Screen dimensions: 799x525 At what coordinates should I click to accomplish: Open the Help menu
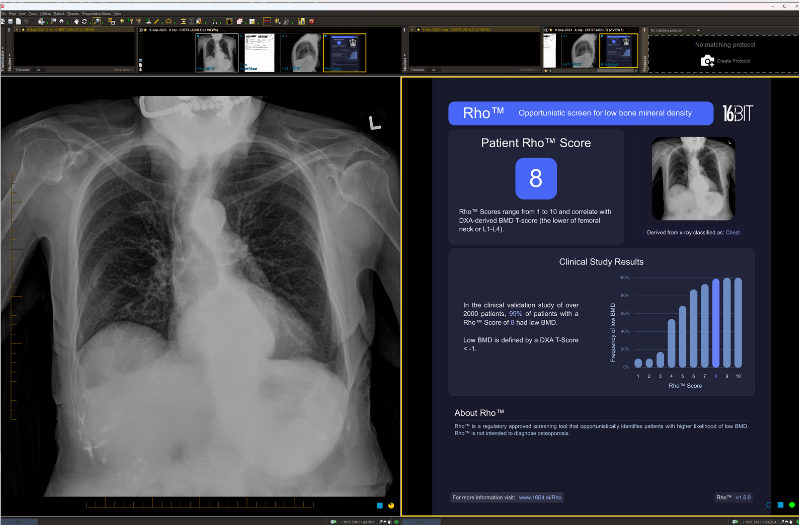[118, 14]
